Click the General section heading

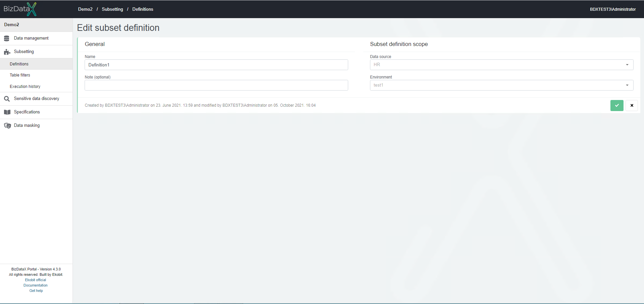pos(95,44)
